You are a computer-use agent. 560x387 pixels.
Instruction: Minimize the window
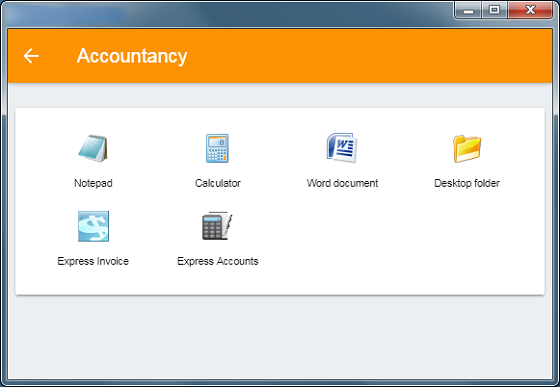pyautogui.click(x=468, y=10)
